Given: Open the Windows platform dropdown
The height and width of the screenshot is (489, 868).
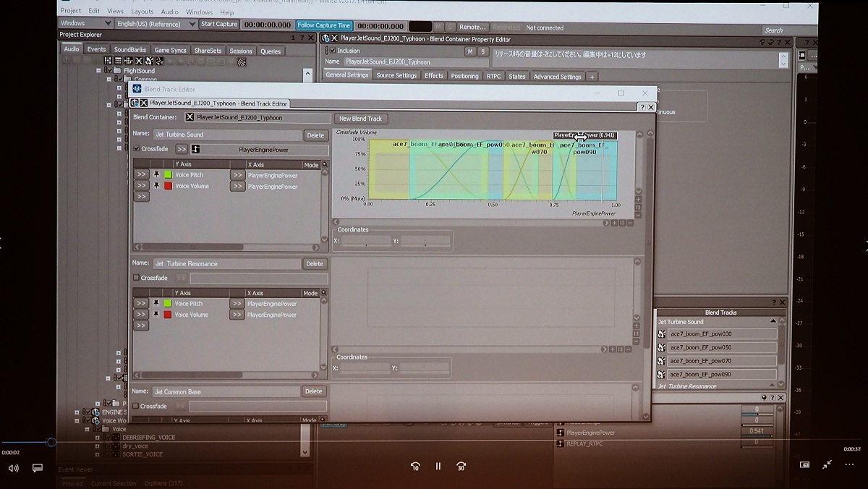Looking at the screenshot, I should [85, 23].
